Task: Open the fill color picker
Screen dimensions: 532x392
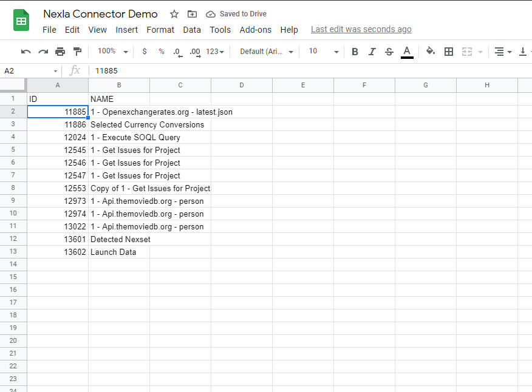Action: [431, 51]
